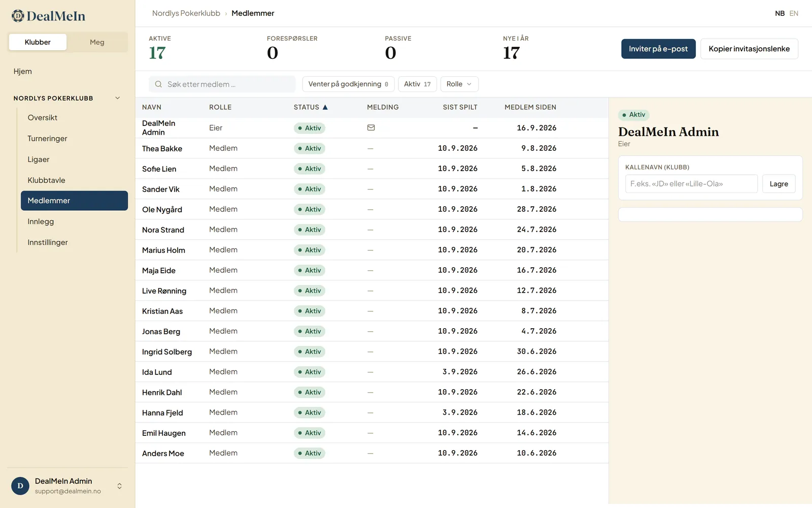The height and width of the screenshot is (508, 812).
Task: Click the D avatar of the account
Action: (20, 486)
